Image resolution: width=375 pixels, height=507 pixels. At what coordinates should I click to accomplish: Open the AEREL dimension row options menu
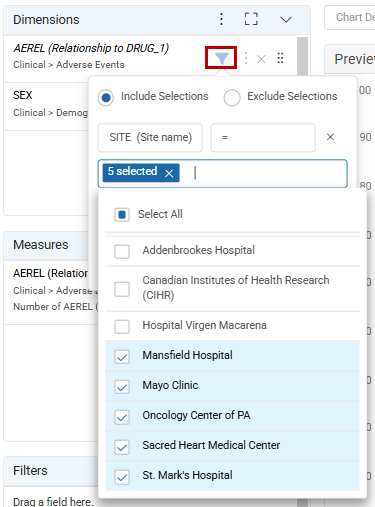pos(246,58)
